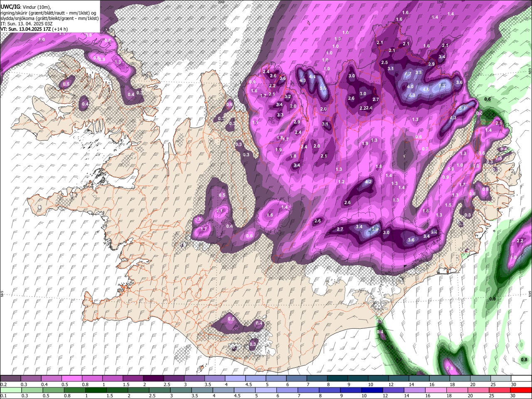Pick the grey-purple snow swatch between 0.2 and 0.3
This screenshot has width=532, height=399.
click(x=10, y=379)
